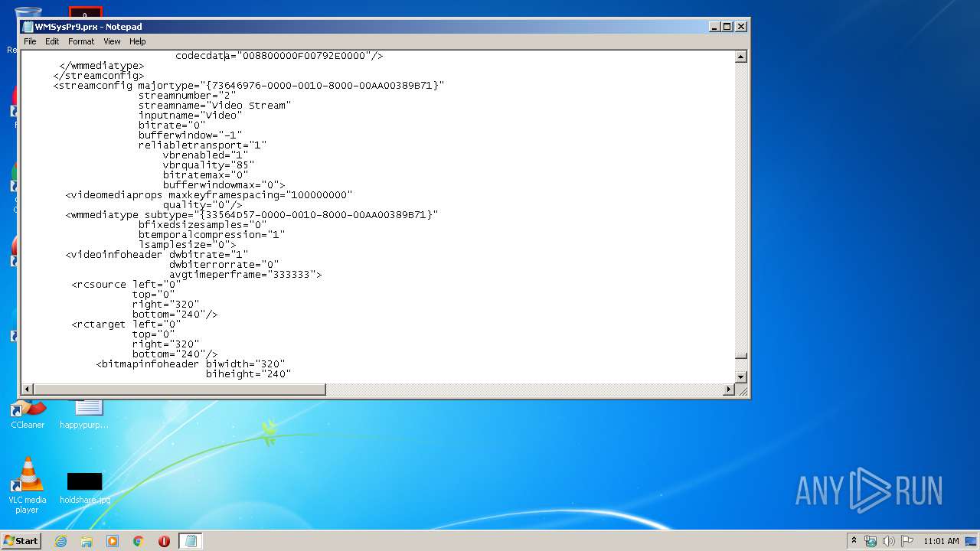This screenshot has width=980, height=551.
Task: Open the Format menu
Action: click(81, 41)
